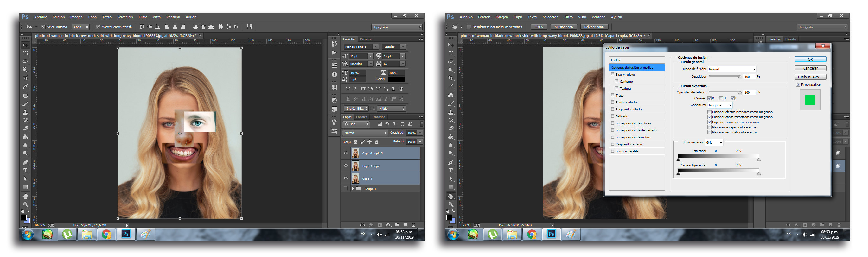Pick the Rectangular Marquee tool in the Estilo de capa window

(x=451, y=53)
